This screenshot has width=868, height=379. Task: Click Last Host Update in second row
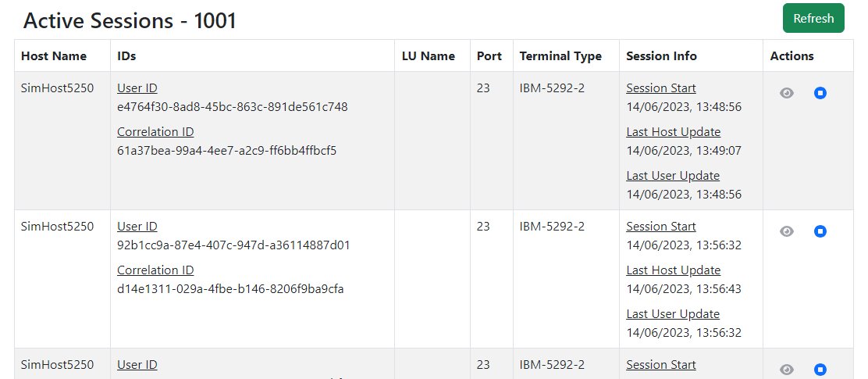pyautogui.click(x=673, y=270)
